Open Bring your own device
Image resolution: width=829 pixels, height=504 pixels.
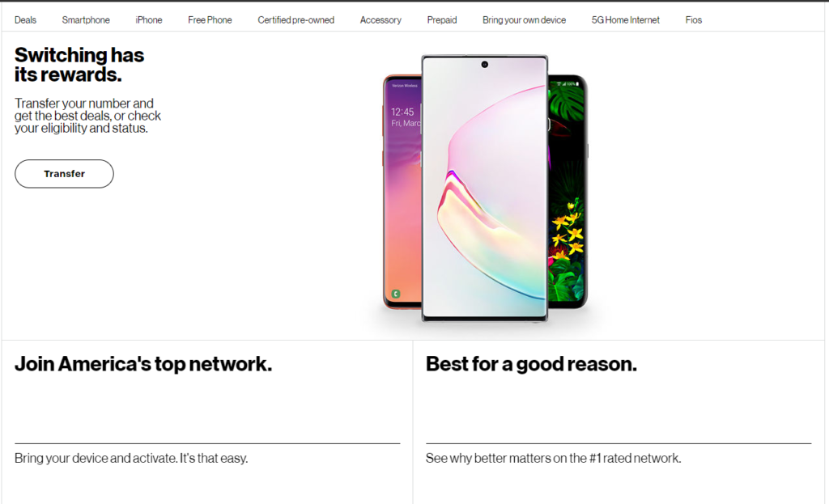[524, 19]
